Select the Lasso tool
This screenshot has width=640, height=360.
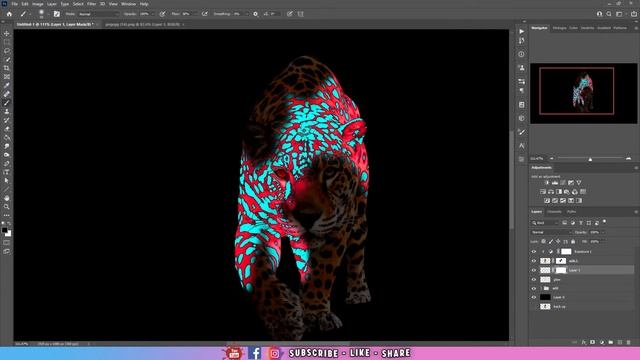pyautogui.click(x=7, y=51)
